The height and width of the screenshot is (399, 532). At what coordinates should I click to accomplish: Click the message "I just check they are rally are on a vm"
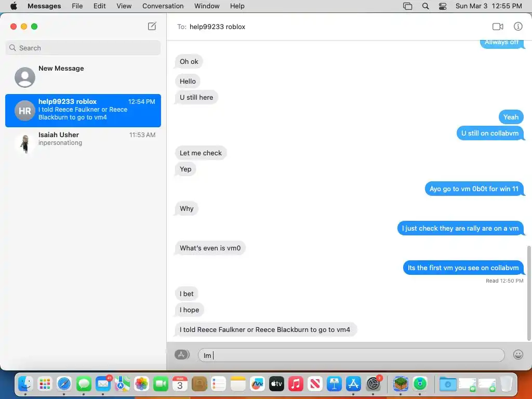460,229
